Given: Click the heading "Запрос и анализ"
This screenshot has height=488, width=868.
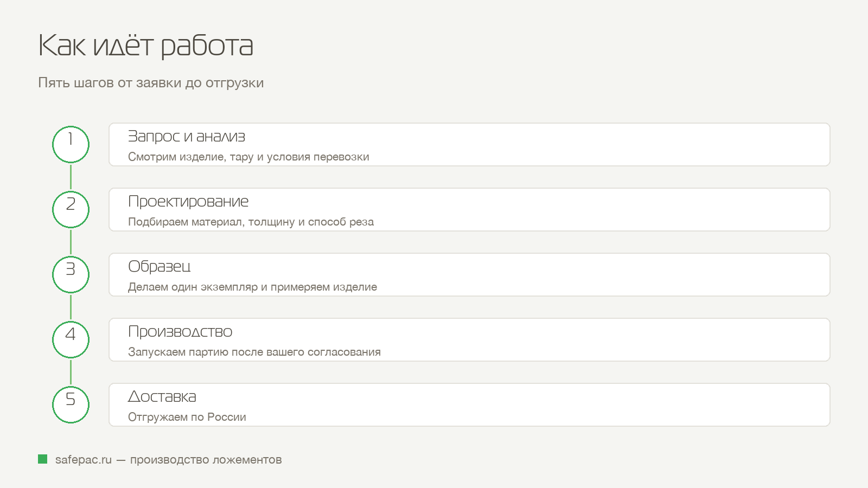Looking at the screenshot, I should [187, 137].
